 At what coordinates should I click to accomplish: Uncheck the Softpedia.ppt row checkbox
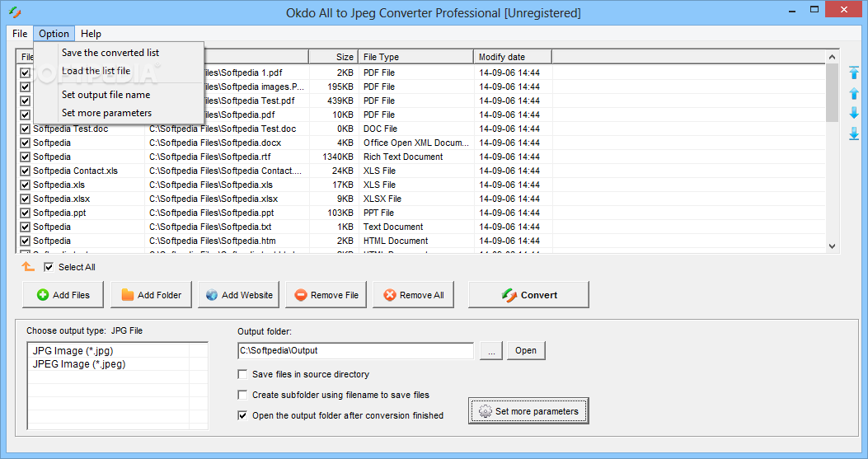(x=25, y=213)
